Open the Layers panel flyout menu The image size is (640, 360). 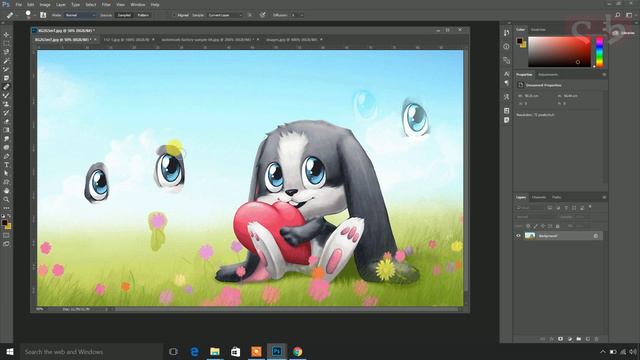(x=604, y=197)
